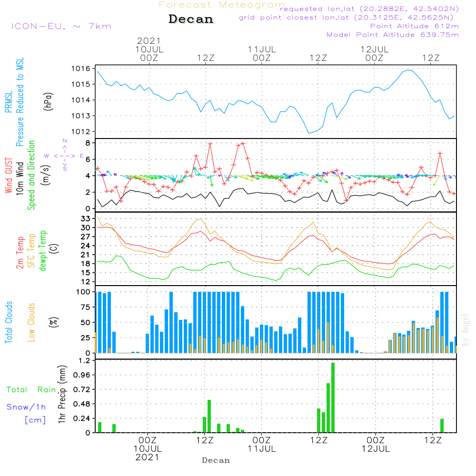
Task: Select the "0.48" precipitation tick value
Action: click(x=82, y=404)
